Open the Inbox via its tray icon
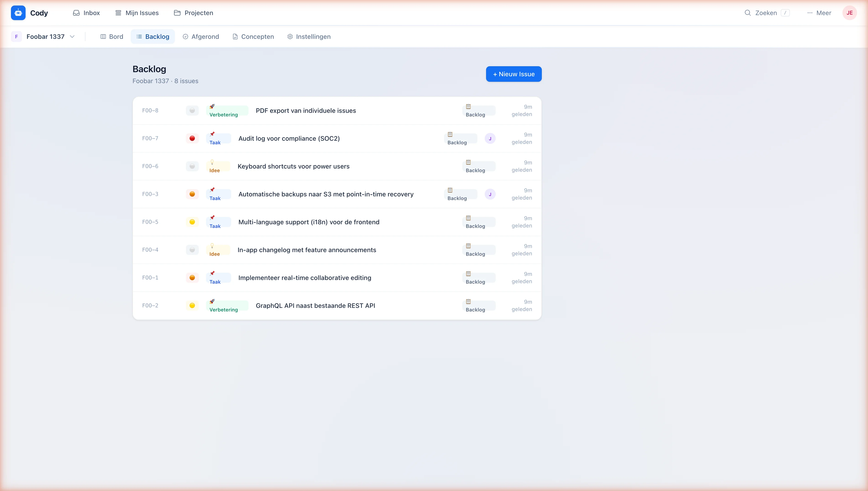868x491 pixels. (x=76, y=13)
